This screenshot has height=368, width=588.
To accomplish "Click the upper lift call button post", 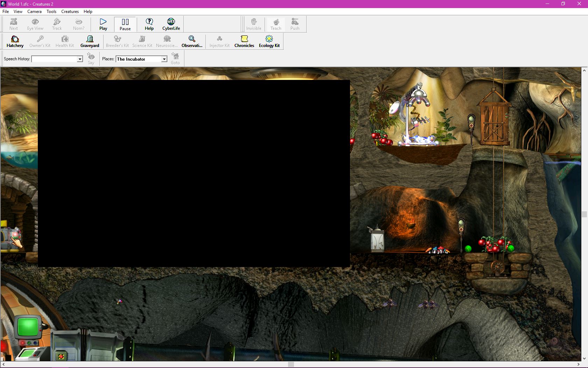I will point(471,129).
